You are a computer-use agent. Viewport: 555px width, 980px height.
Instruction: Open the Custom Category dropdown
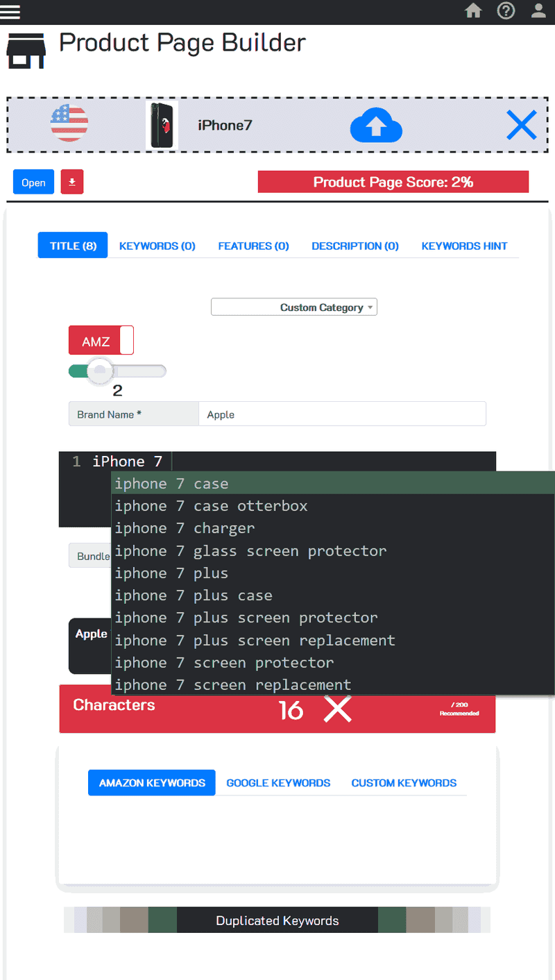[x=293, y=306]
